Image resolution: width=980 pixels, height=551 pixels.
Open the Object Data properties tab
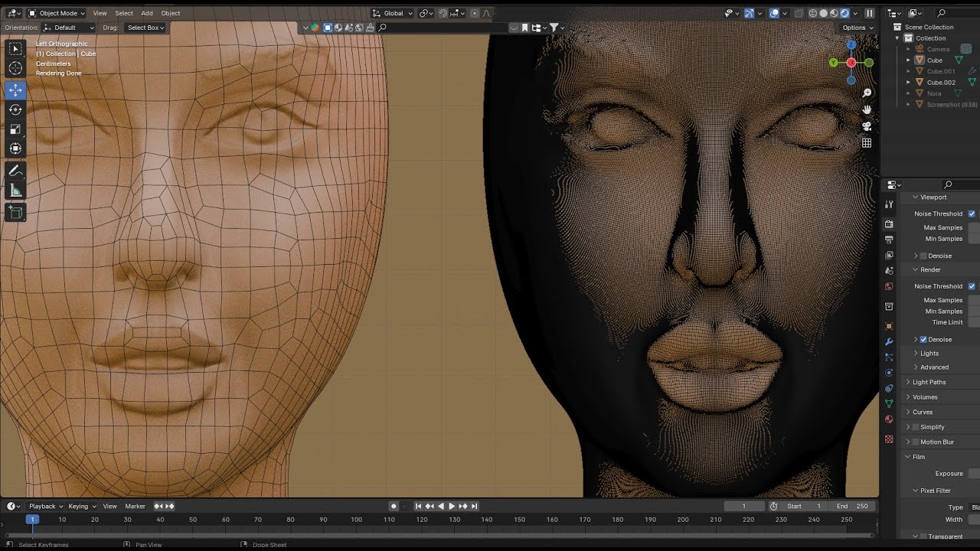point(889,403)
